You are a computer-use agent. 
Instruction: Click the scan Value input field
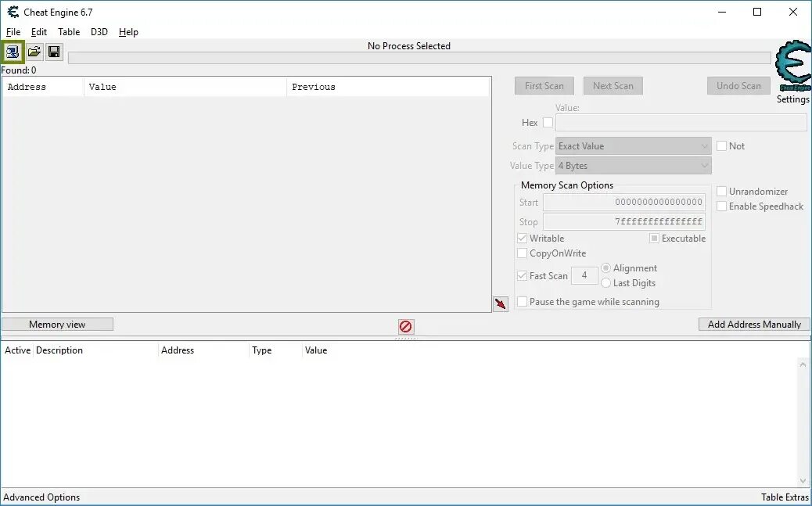pyautogui.click(x=681, y=123)
